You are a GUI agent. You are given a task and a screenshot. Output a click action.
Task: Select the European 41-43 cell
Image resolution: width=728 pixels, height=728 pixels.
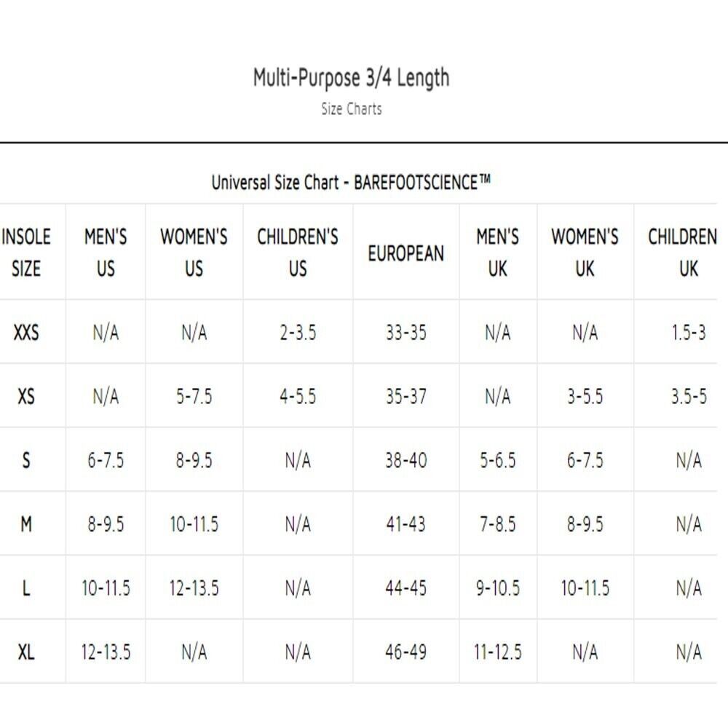[405, 524]
